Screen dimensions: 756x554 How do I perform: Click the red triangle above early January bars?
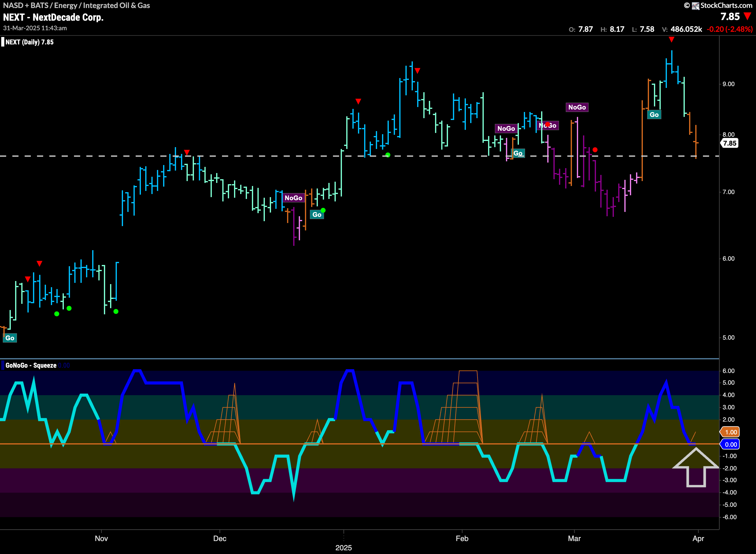click(358, 101)
